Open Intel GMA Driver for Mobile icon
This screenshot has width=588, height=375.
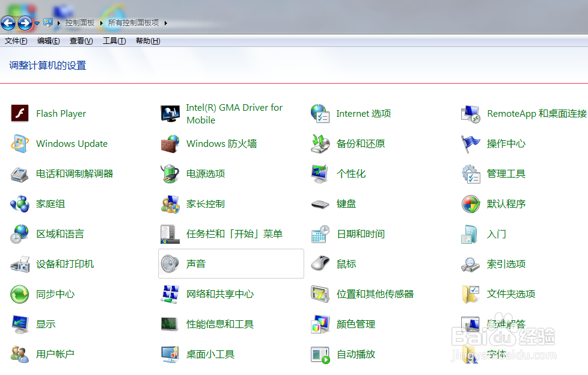coord(170,113)
